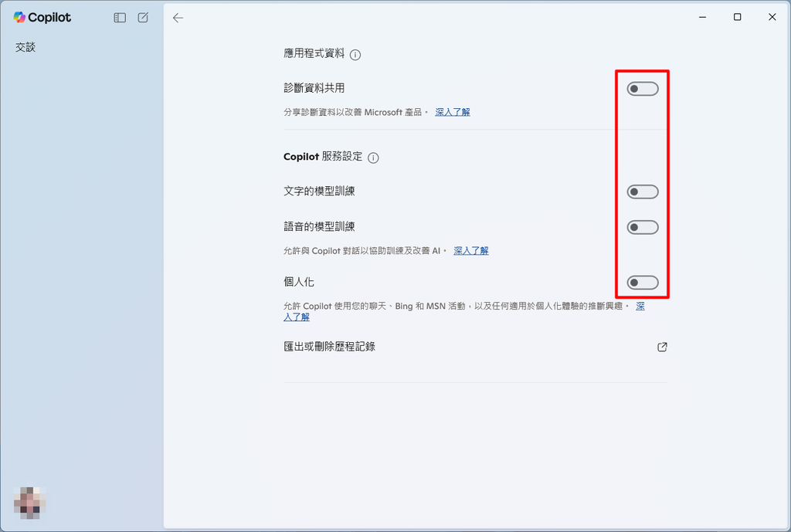
Task: Open 深入了解 link under 診斷資料共用
Action: coord(453,112)
